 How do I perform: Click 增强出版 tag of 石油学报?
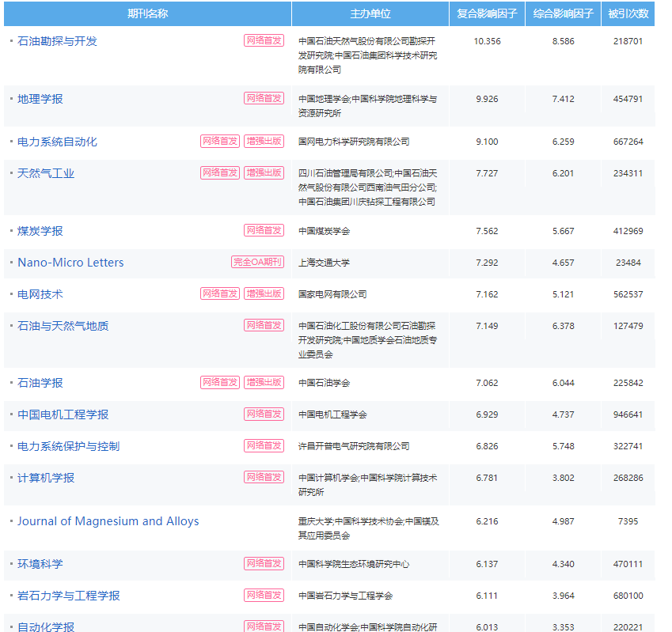(x=264, y=382)
